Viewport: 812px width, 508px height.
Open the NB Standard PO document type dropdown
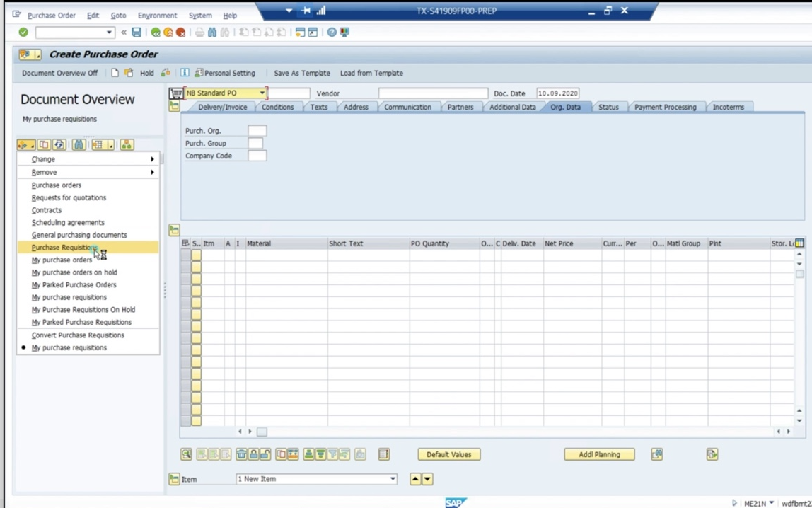tap(262, 93)
